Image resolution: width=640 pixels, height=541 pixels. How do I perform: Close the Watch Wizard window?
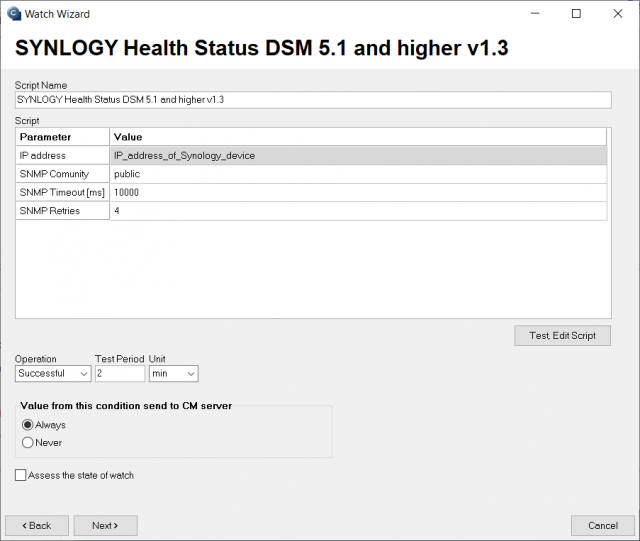pyautogui.click(x=618, y=13)
